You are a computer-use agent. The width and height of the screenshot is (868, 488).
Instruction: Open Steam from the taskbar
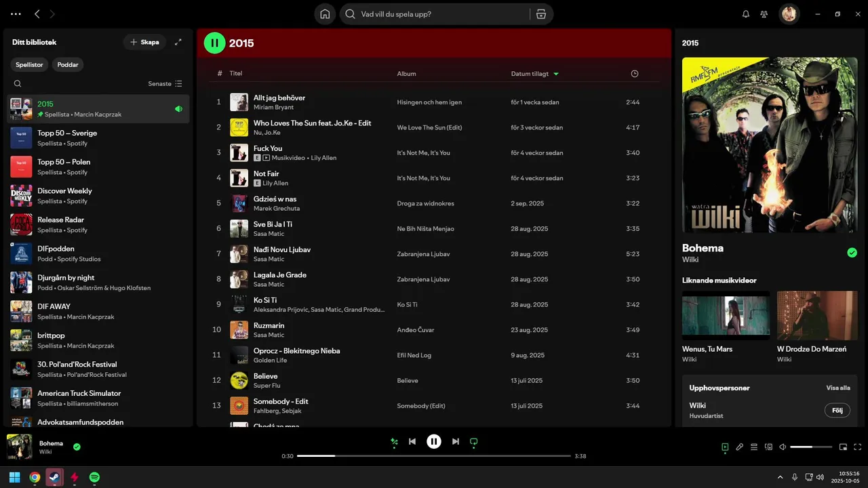54,477
